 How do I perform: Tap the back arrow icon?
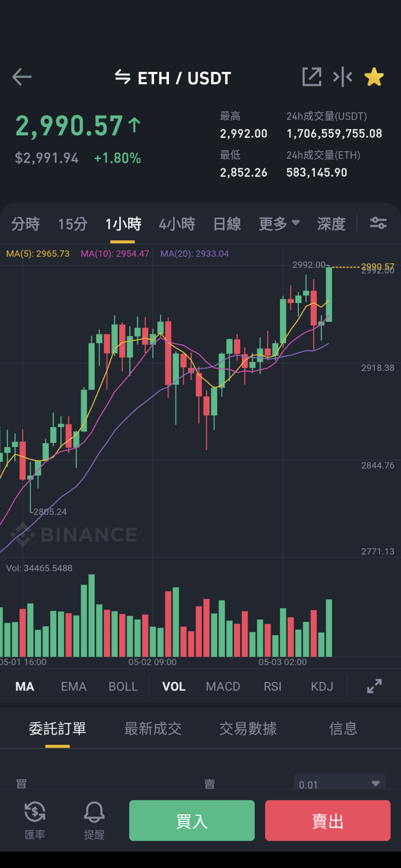pyautogui.click(x=22, y=77)
